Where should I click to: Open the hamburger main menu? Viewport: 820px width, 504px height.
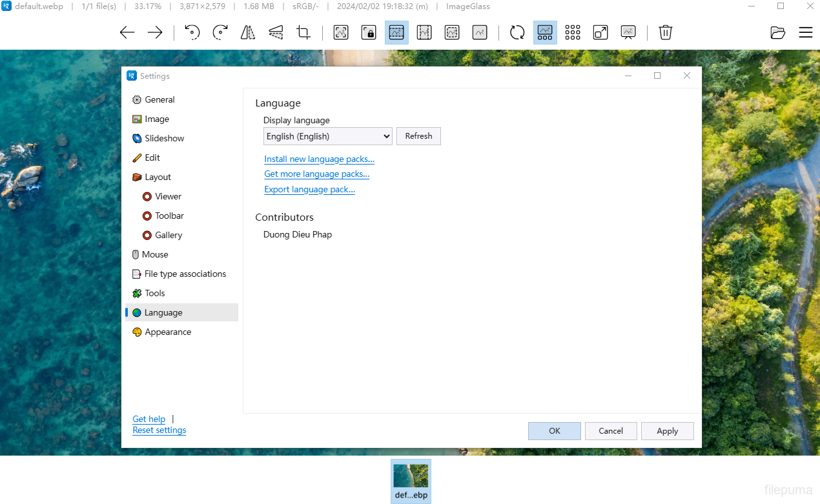point(806,32)
